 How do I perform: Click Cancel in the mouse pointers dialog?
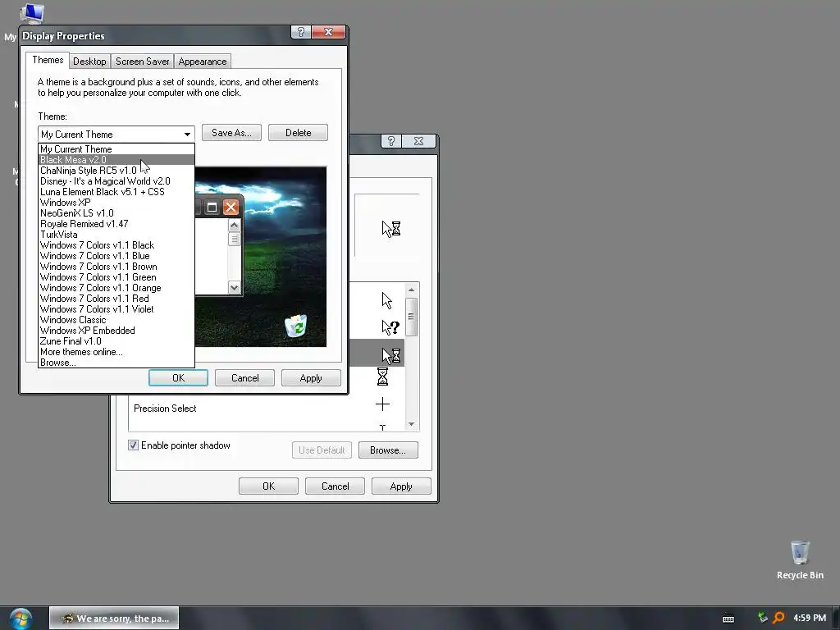[x=335, y=486]
